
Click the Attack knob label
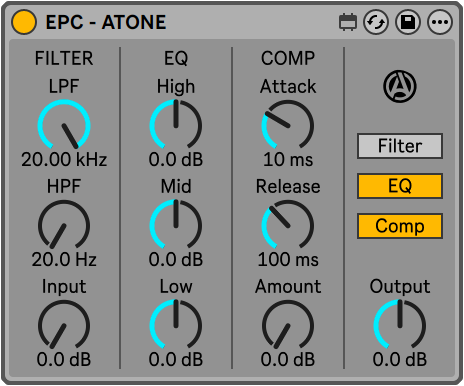[x=288, y=86]
